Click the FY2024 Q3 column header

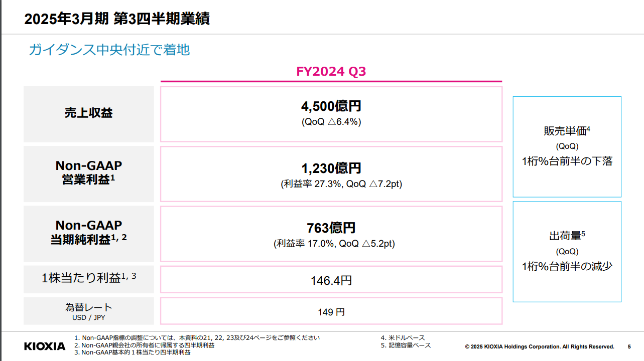pos(331,72)
